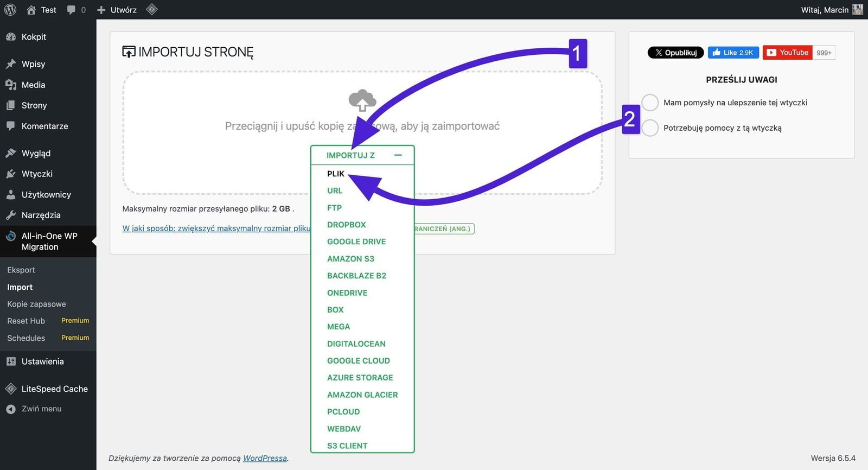This screenshot has height=470, width=868.
Task: Click the YouTube subscribe button
Action: (788, 53)
